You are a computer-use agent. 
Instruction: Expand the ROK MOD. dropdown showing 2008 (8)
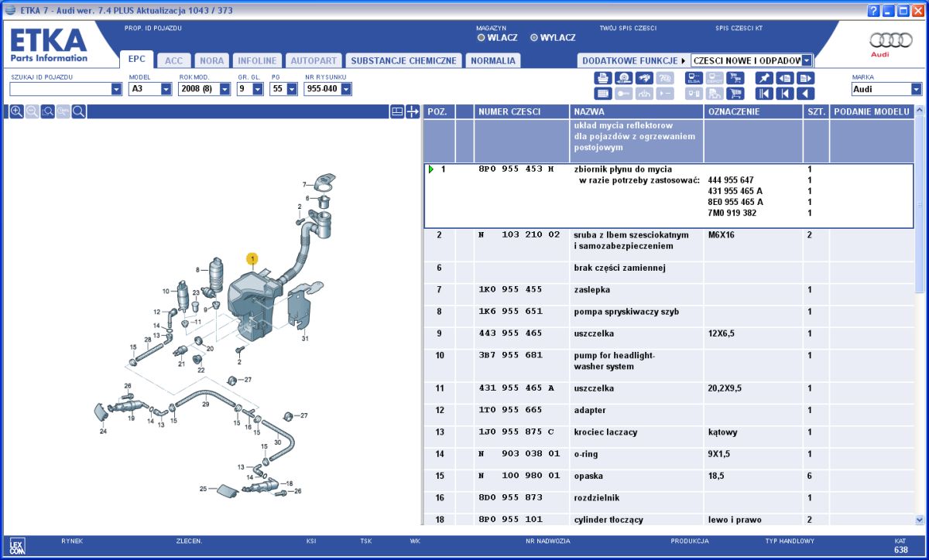[x=225, y=89]
